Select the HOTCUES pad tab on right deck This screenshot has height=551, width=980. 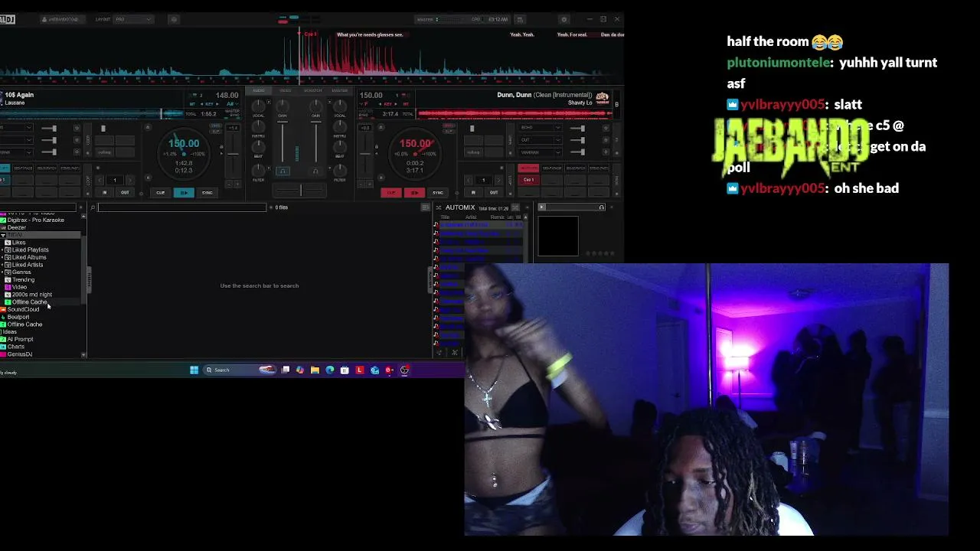click(528, 168)
